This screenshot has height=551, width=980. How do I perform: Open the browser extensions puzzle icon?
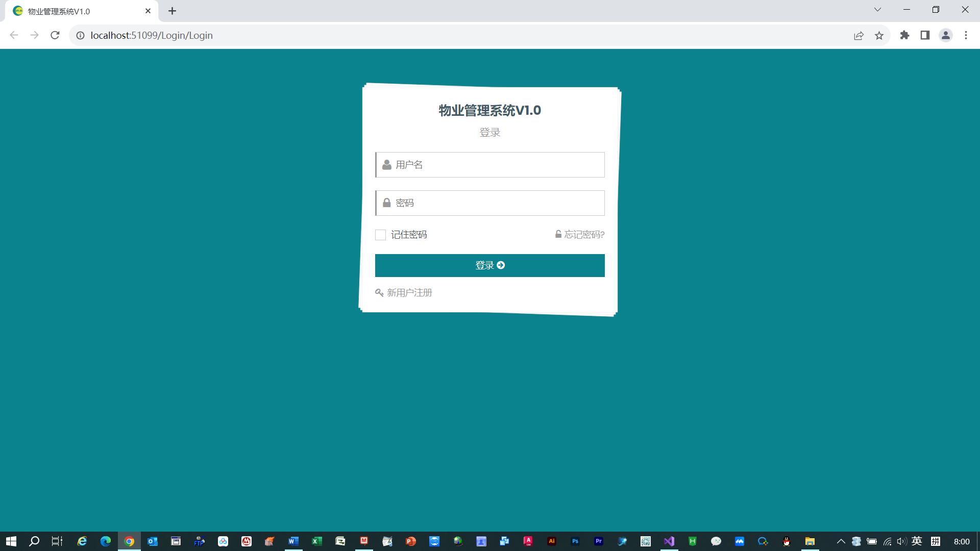pos(904,35)
